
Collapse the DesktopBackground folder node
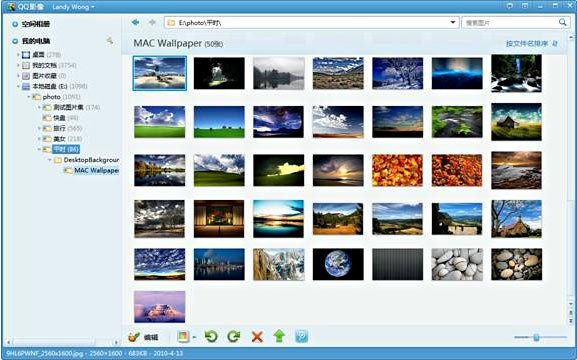(x=50, y=160)
